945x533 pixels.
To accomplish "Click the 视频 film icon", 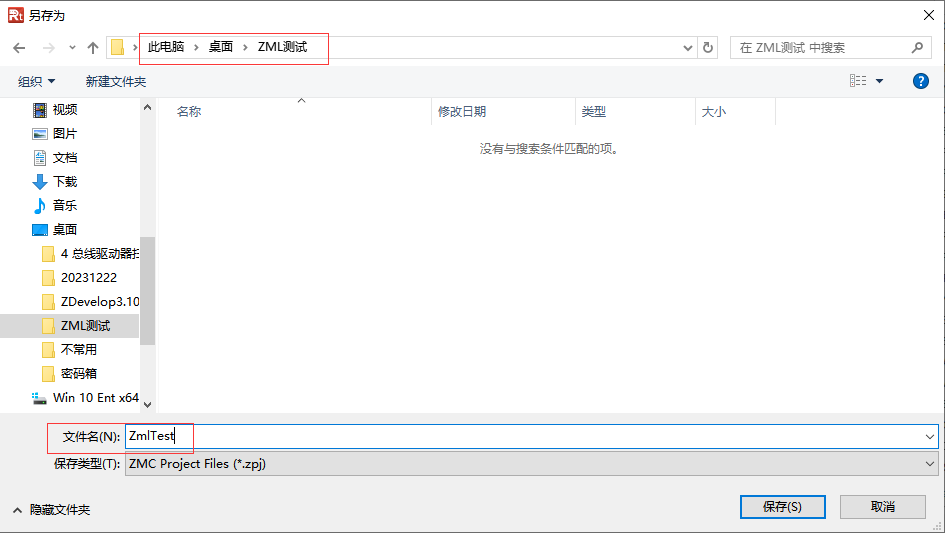I will [x=40, y=110].
